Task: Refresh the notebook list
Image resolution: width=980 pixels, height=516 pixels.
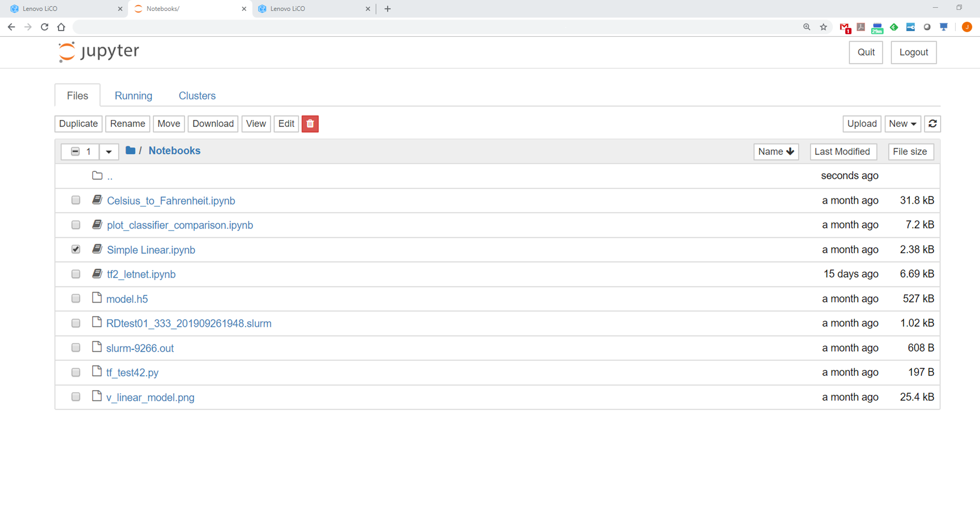Action: (x=932, y=124)
